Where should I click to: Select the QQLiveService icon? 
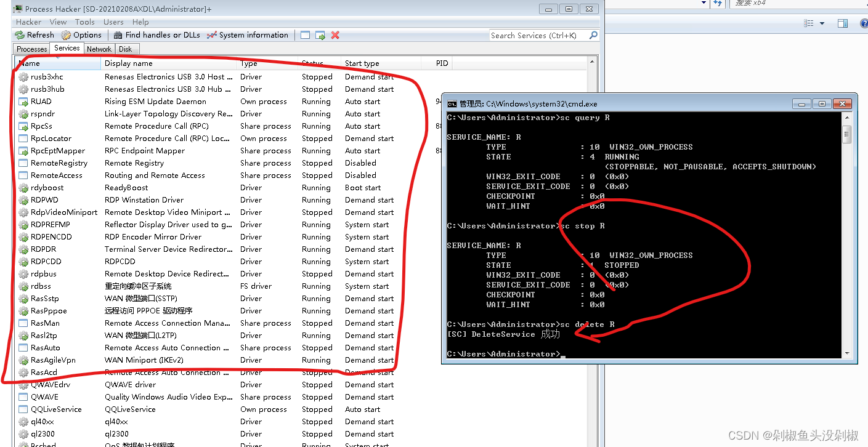(23, 409)
